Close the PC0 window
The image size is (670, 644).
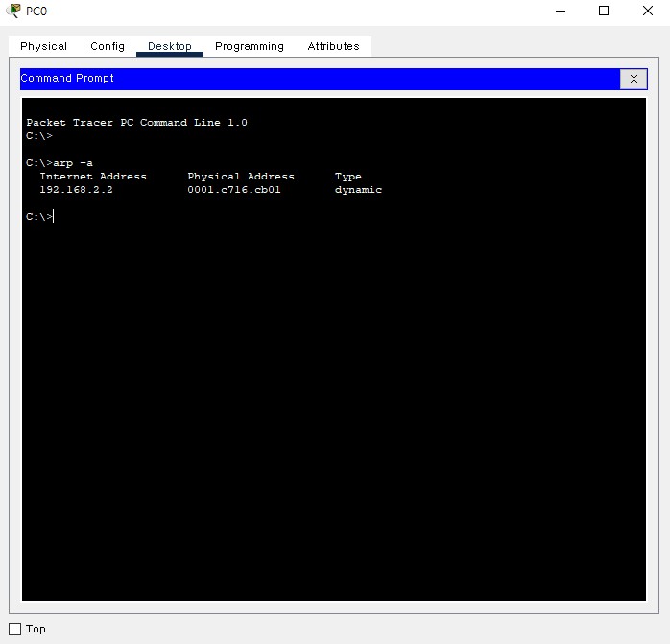pos(648,12)
